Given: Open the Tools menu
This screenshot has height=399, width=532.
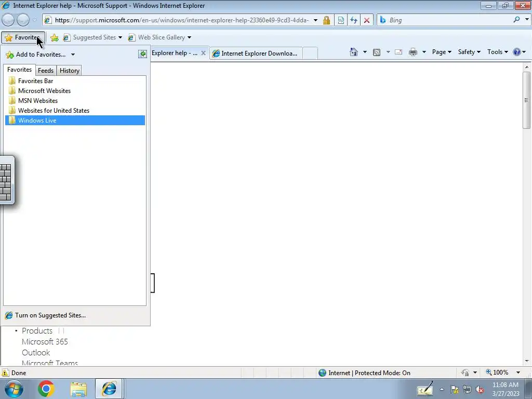Looking at the screenshot, I should 497,52.
